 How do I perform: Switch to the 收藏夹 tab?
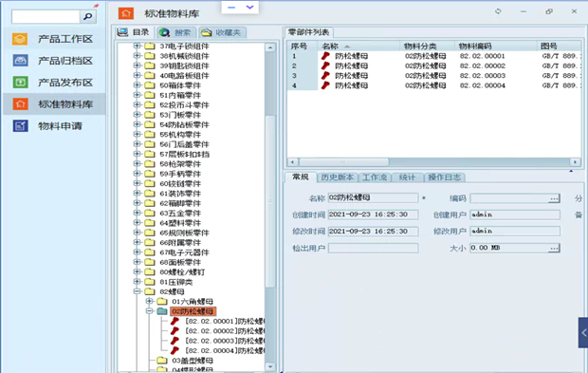(x=222, y=32)
